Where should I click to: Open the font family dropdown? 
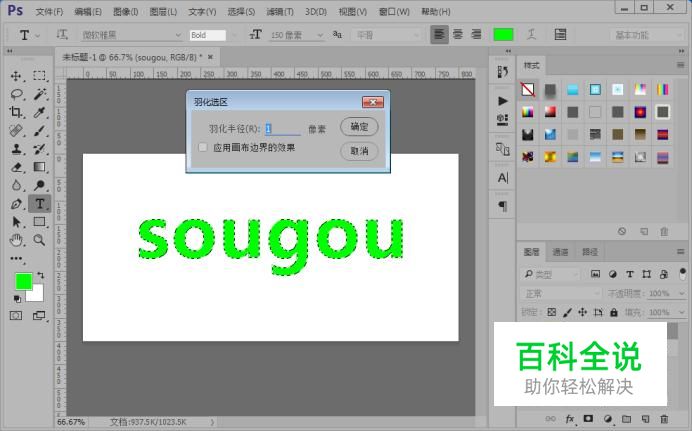pyautogui.click(x=131, y=35)
